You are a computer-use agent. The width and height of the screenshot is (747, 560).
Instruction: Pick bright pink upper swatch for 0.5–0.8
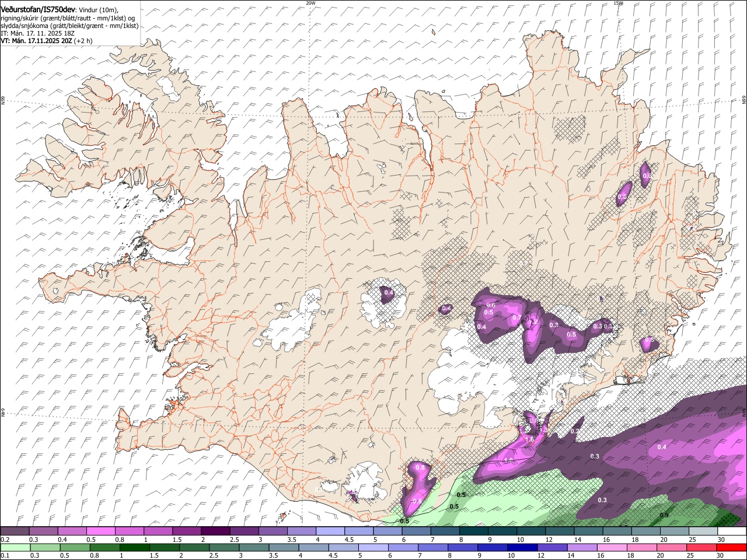(100, 531)
